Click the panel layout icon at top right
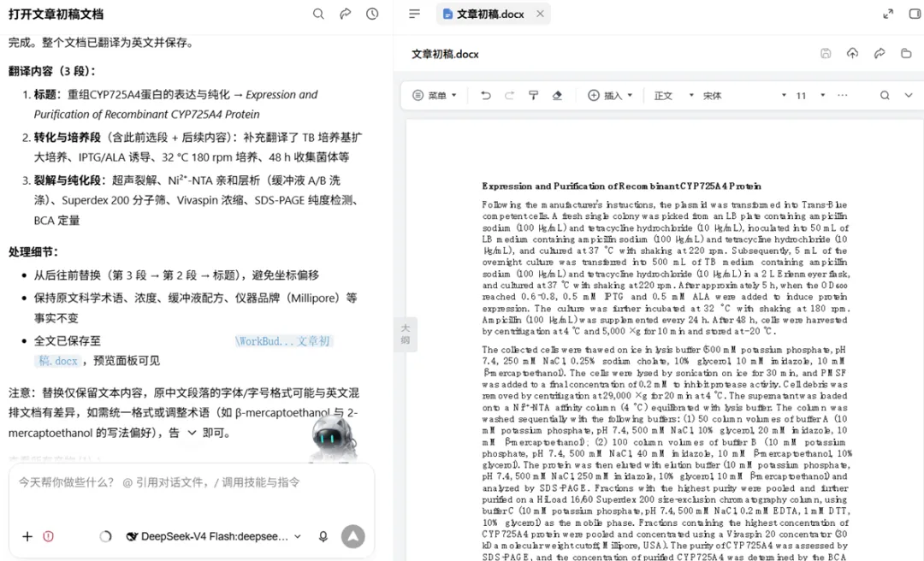 click(915, 14)
